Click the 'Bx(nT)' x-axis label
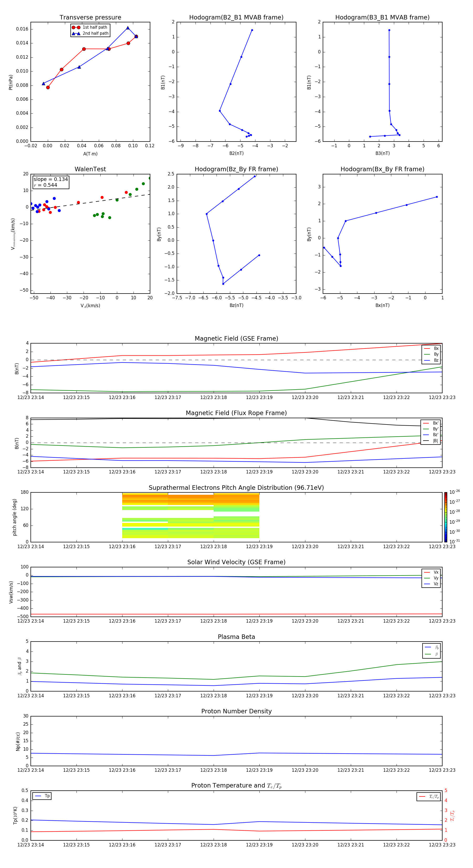The width and height of the screenshot is (473, 868). [382, 305]
